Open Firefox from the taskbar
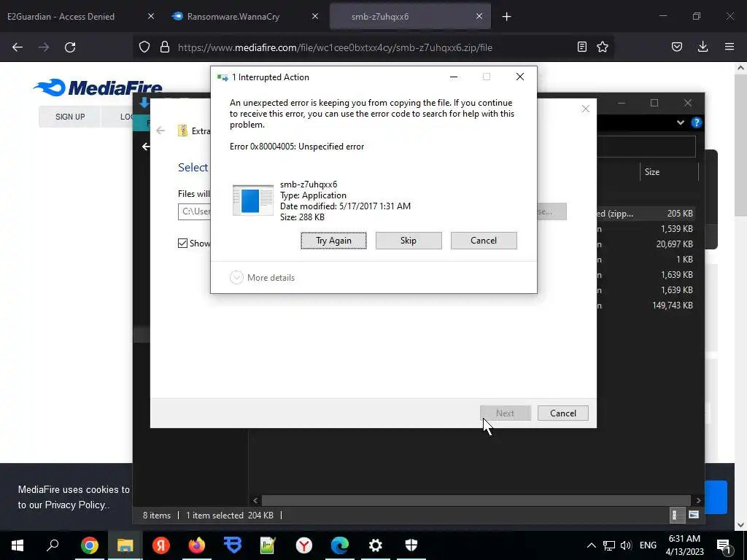 197,545
